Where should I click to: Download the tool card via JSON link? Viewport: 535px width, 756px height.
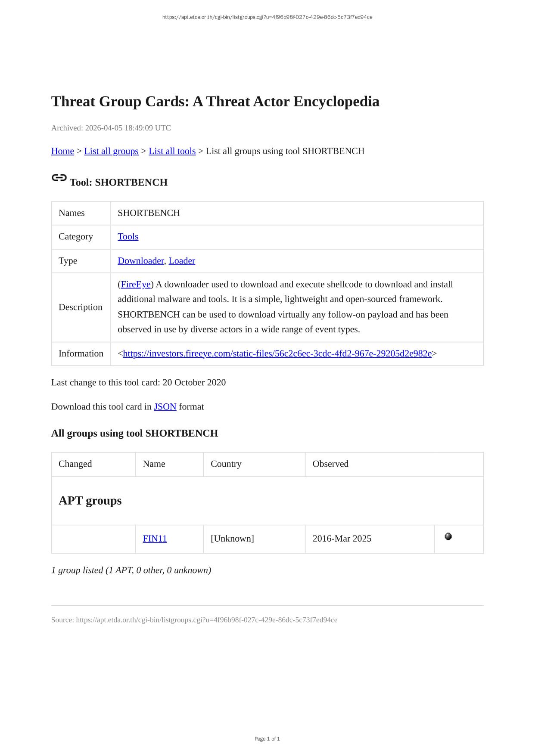pyautogui.click(x=165, y=407)
